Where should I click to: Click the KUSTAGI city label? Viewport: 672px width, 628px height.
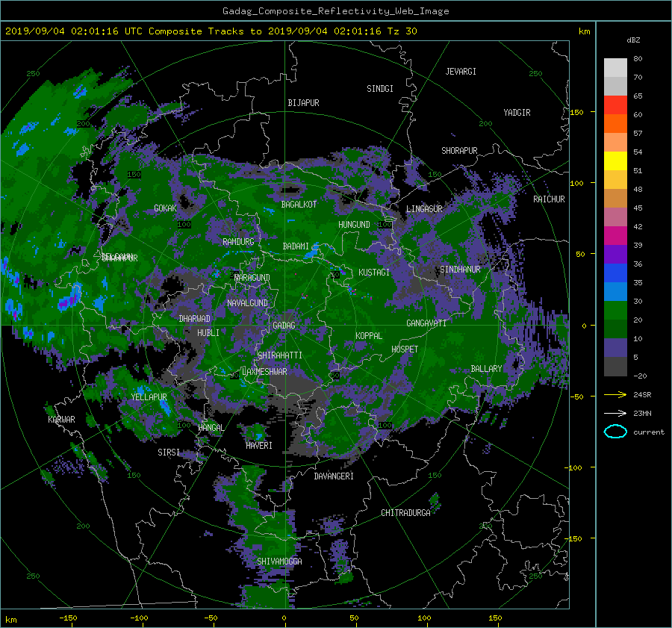[374, 273]
